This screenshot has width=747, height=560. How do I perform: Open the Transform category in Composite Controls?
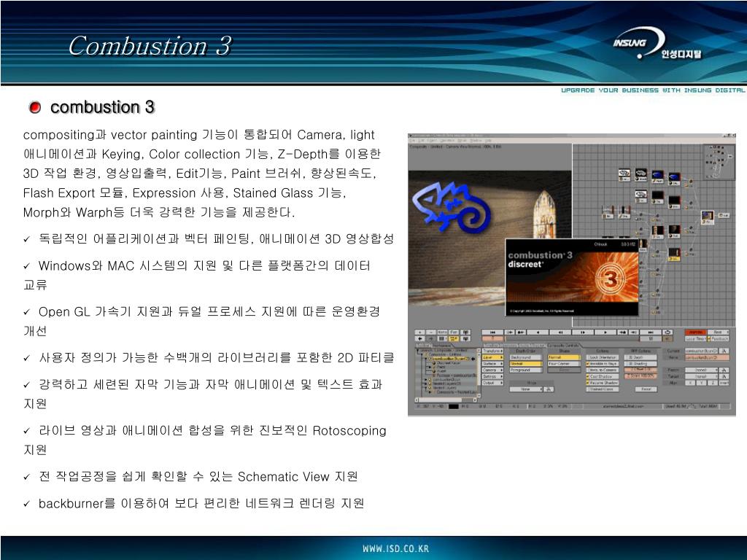492,351
